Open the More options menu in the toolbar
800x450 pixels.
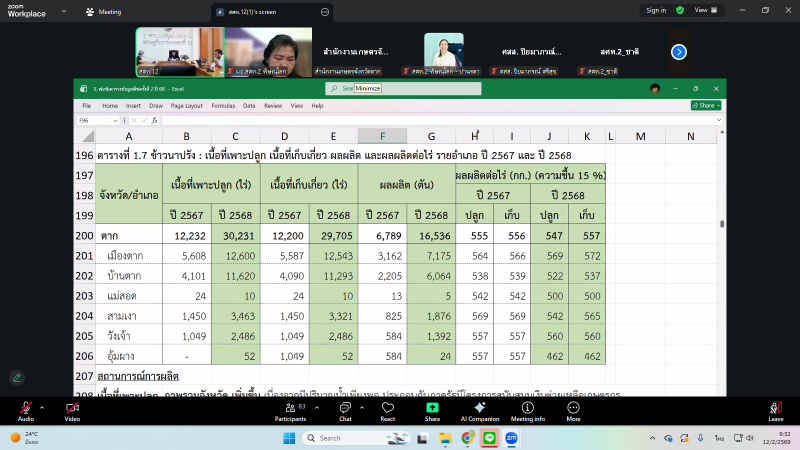(573, 408)
